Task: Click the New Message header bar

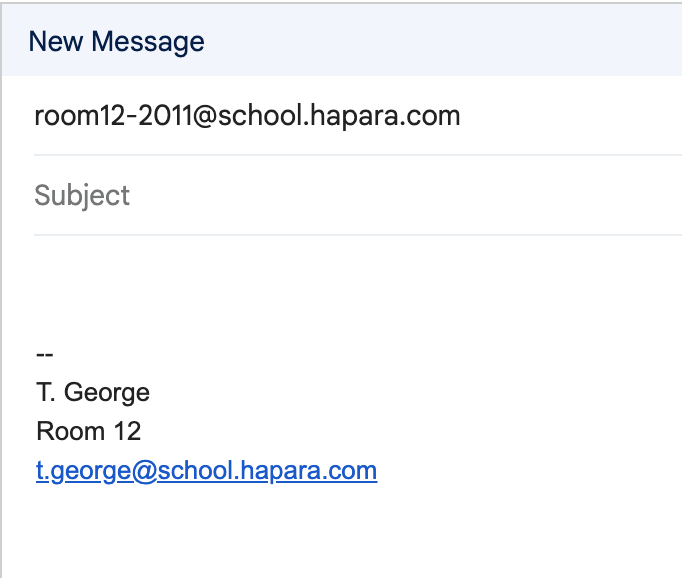Action: [342, 40]
